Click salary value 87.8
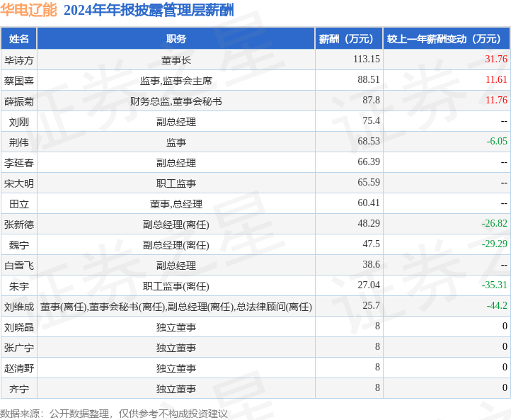511x420 pixels. tap(371, 100)
